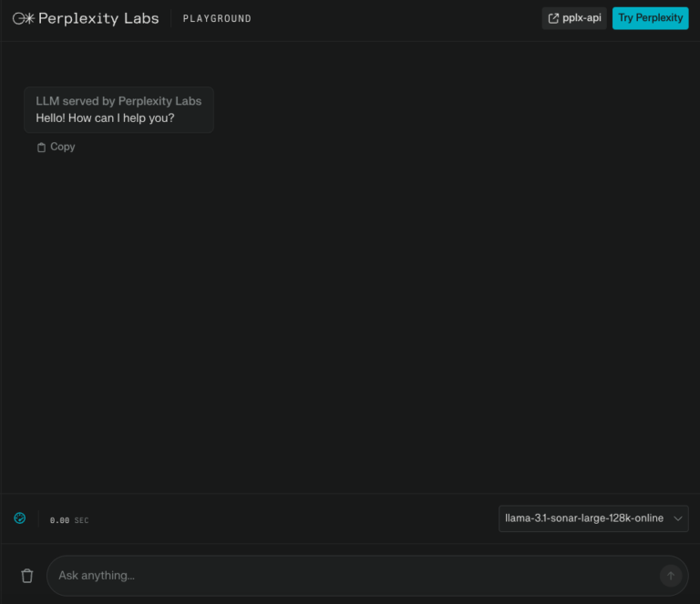This screenshot has height=604, width=700.
Task: Click the Perplexity Labs wordmark text
Action: click(x=98, y=18)
